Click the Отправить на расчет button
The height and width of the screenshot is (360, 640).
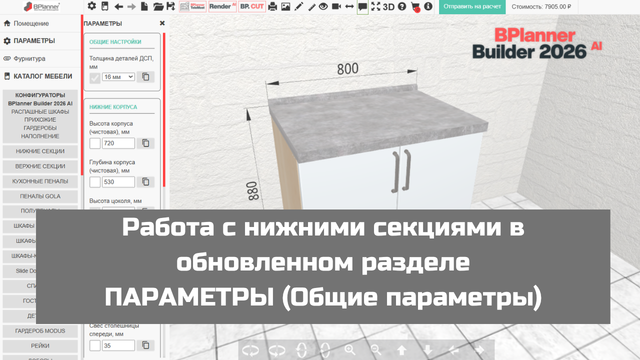pyautogui.click(x=472, y=7)
